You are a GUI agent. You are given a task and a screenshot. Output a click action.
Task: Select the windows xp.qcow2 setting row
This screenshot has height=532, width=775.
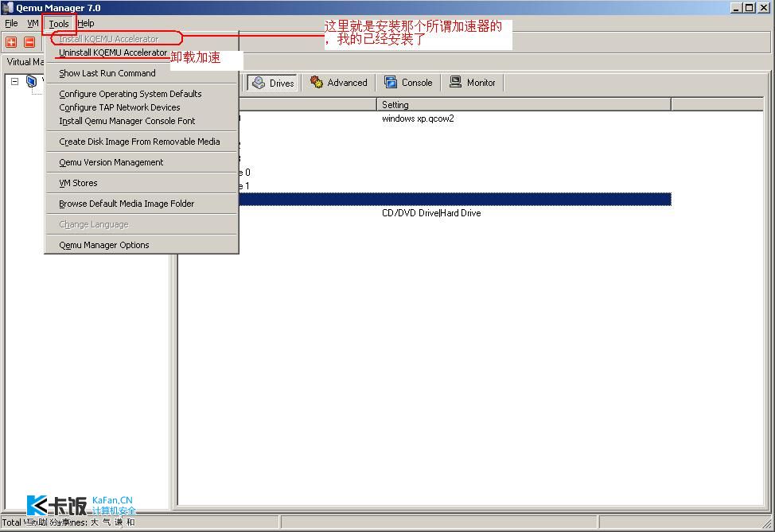pos(418,118)
